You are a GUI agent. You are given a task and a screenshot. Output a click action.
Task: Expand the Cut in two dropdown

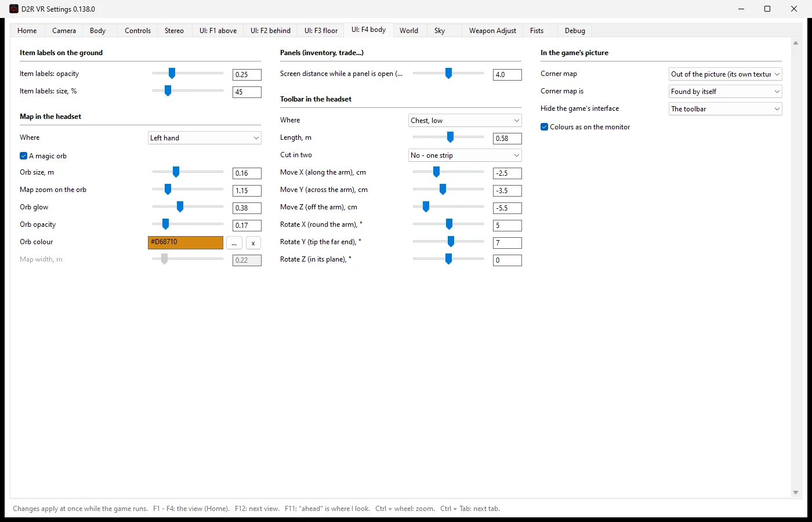click(x=465, y=155)
